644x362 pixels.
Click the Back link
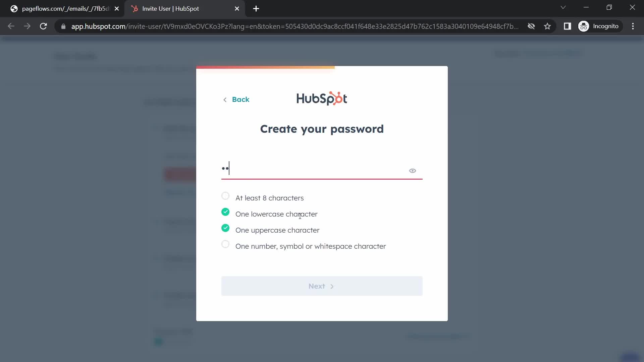point(236,100)
